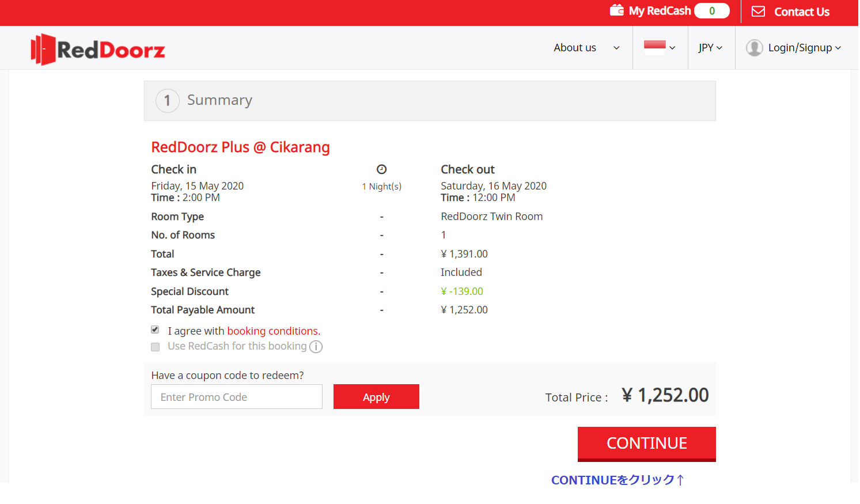Select the No. of Rooms label

(183, 235)
